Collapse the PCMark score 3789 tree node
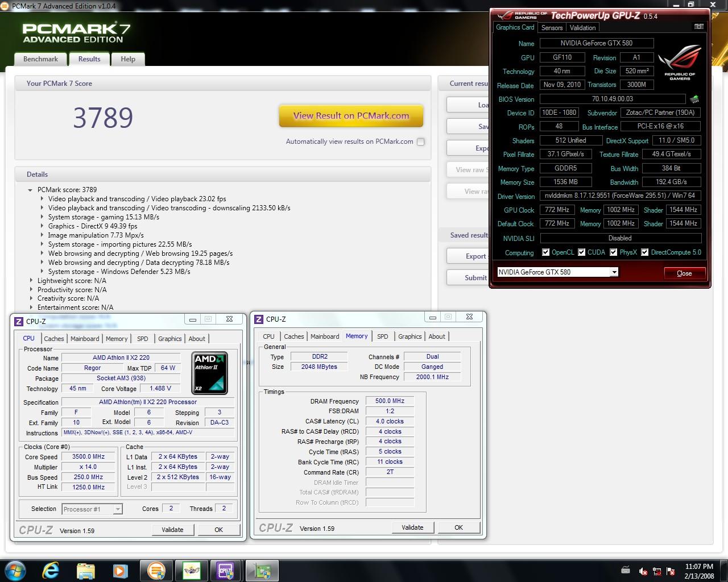 pyautogui.click(x=30, y=190)
